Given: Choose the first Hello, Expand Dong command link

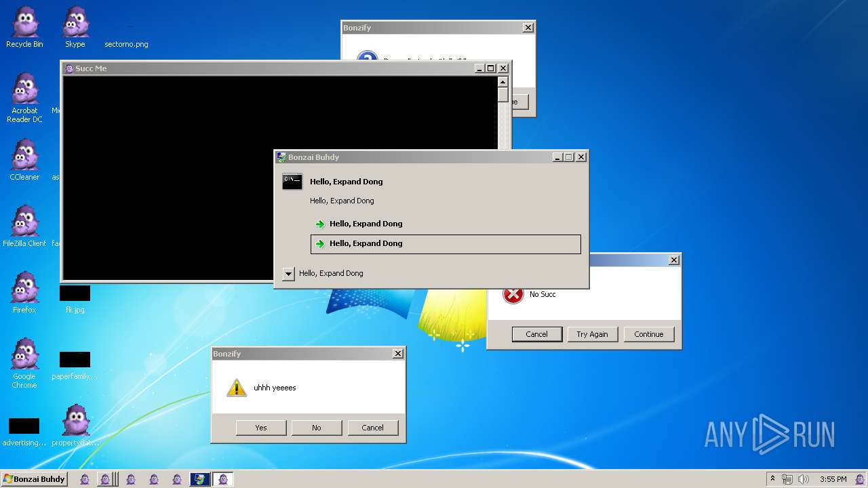Looking at the screenshot, I should 446,224.
